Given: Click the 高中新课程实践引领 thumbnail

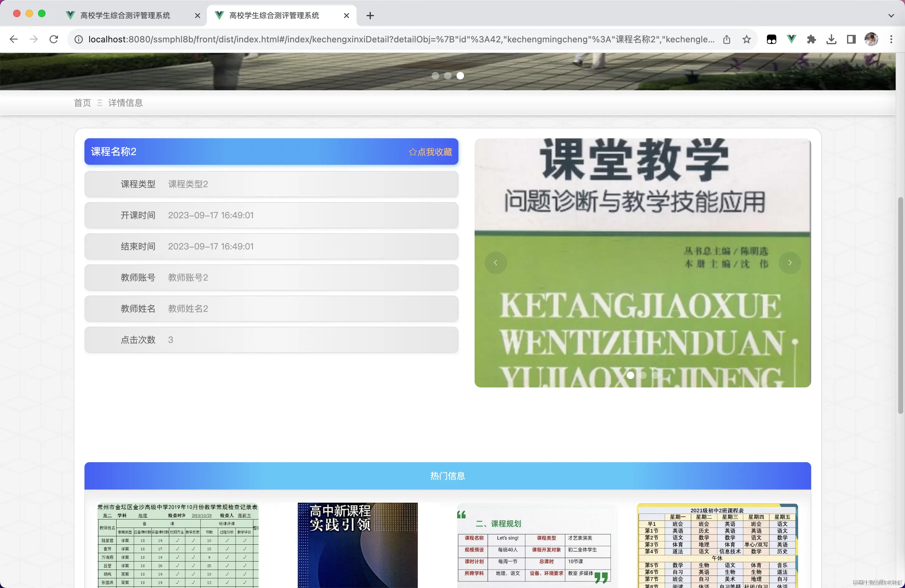Looking at the screenshot, I should click(x=357, y=545).
